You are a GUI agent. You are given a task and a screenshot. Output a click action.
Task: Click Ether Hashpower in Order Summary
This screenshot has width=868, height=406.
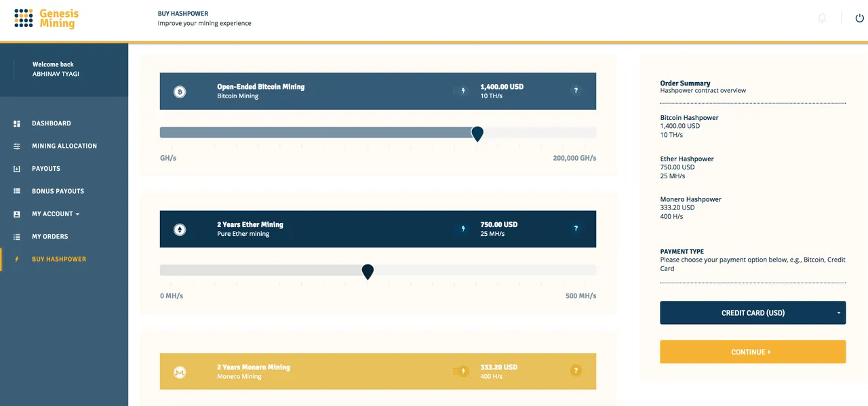687,159
